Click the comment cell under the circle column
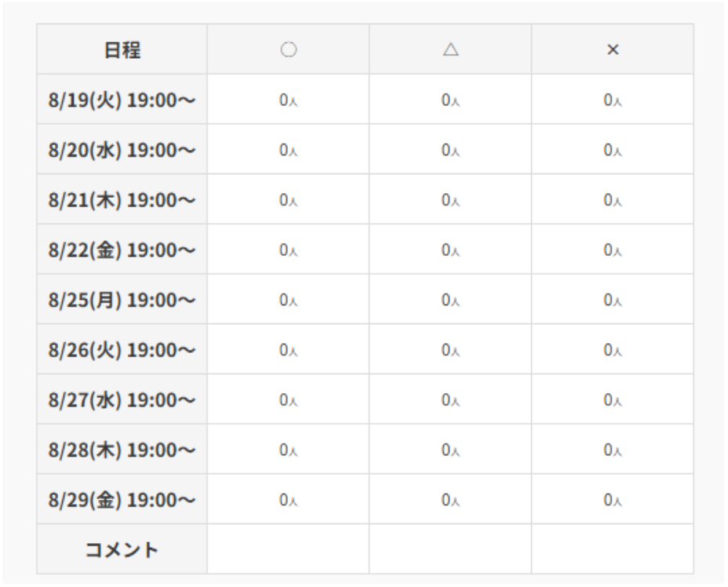Viewport: 728px width, 587px height. pyautogui.click(x=289, y=549)
